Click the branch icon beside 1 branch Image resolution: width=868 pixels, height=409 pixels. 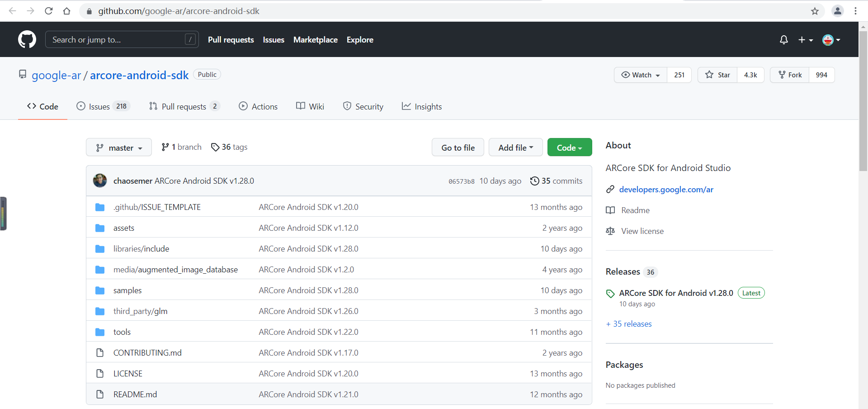coord(165,147)
